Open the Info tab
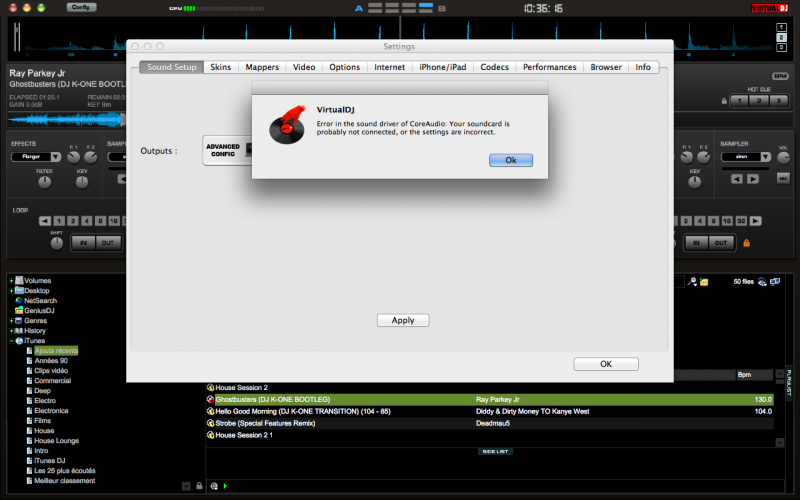The image size is (800, 500). pyautogui.click(x=643, y=67)
